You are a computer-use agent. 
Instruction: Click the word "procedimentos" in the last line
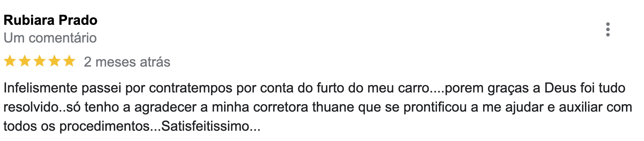point(105,126)
